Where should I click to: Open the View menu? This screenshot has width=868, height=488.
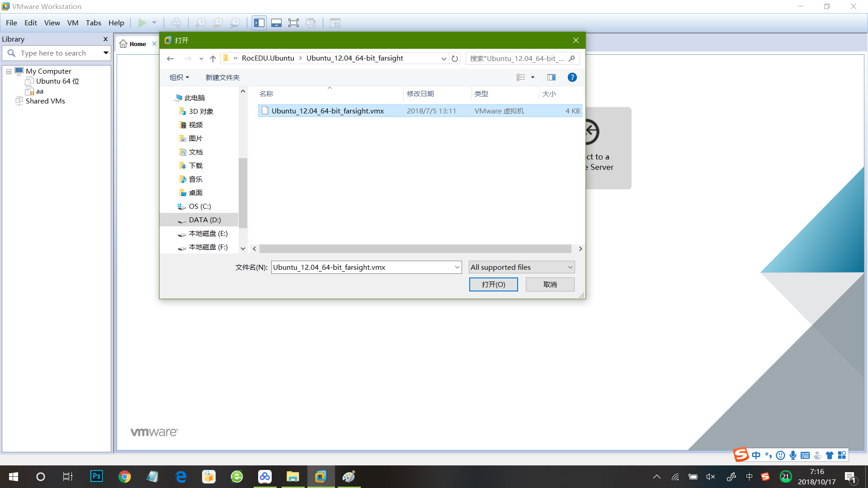(x=52, y=23)
